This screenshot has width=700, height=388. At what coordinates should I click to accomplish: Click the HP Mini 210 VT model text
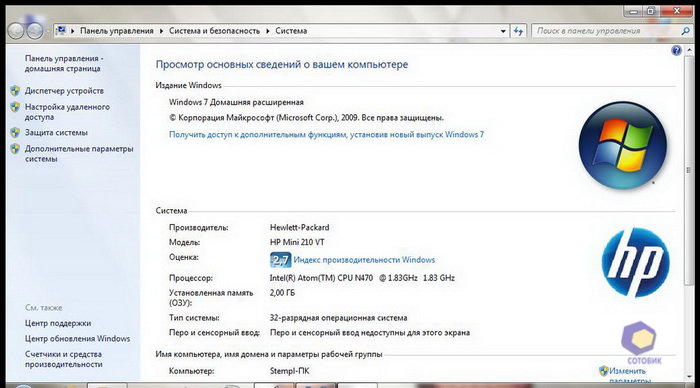(297, 242)
